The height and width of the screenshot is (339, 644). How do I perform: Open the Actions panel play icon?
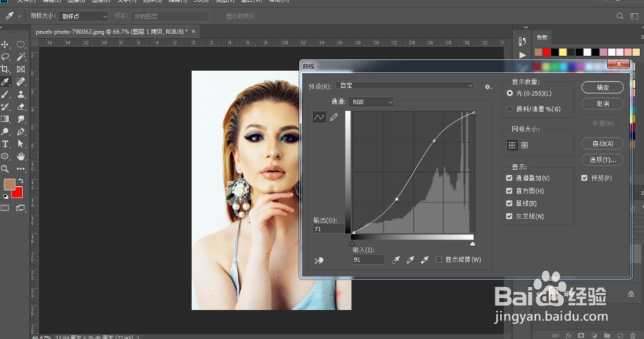click(522, 55)
